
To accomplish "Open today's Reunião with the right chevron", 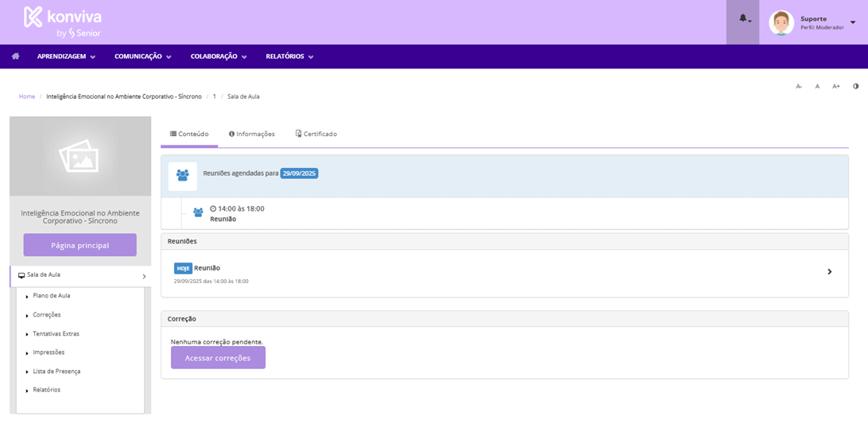I will pyautogui.click(x=829, y=272).
